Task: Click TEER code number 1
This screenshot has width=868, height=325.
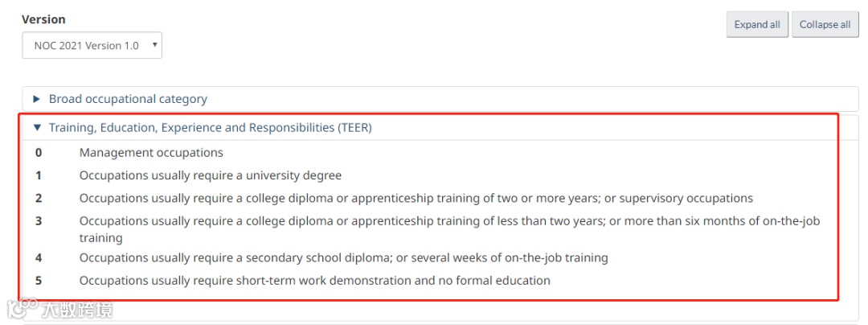Action: [39, 175]
